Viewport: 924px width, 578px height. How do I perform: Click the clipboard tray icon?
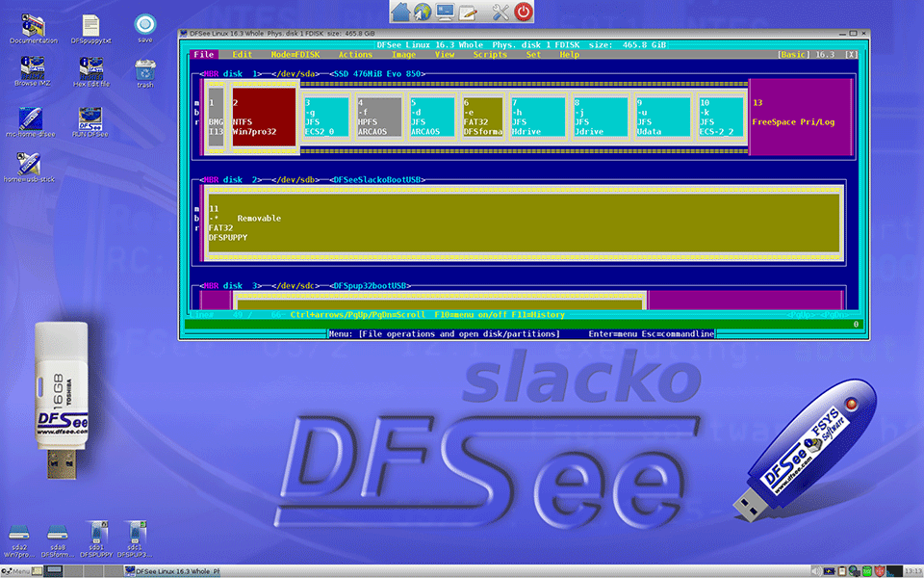tap(842, 571)
